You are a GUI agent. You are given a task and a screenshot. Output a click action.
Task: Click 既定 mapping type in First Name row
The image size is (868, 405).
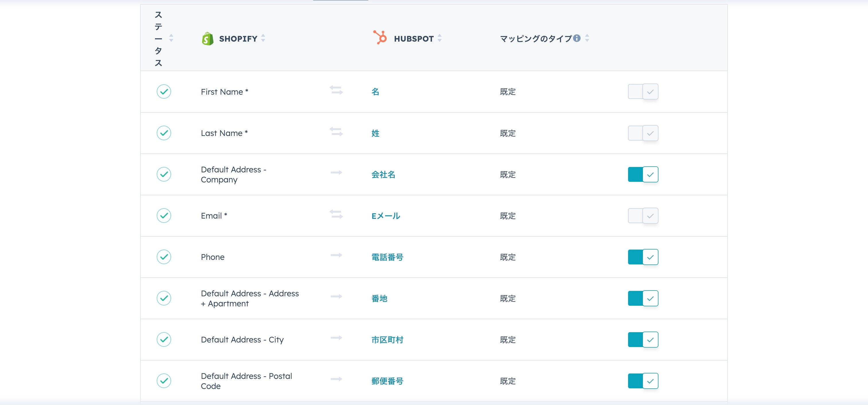tap(508, 91)
